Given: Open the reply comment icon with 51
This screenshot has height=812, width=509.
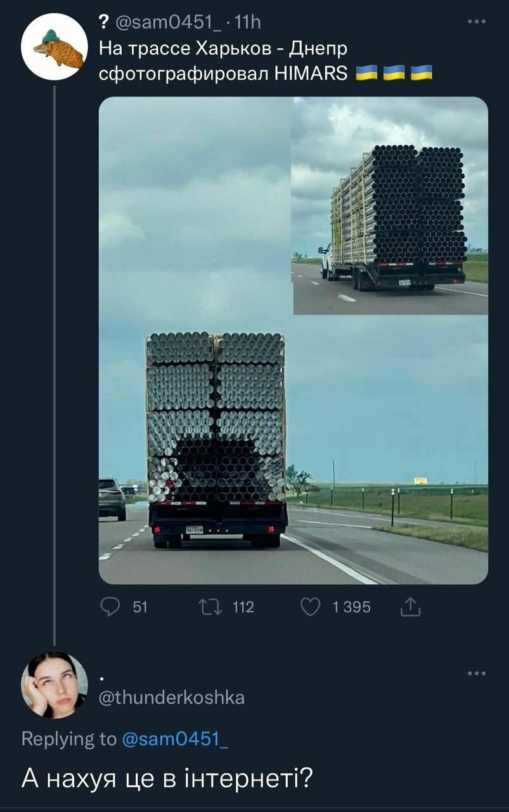Looking at the screenshot, I should click(111, 607).
